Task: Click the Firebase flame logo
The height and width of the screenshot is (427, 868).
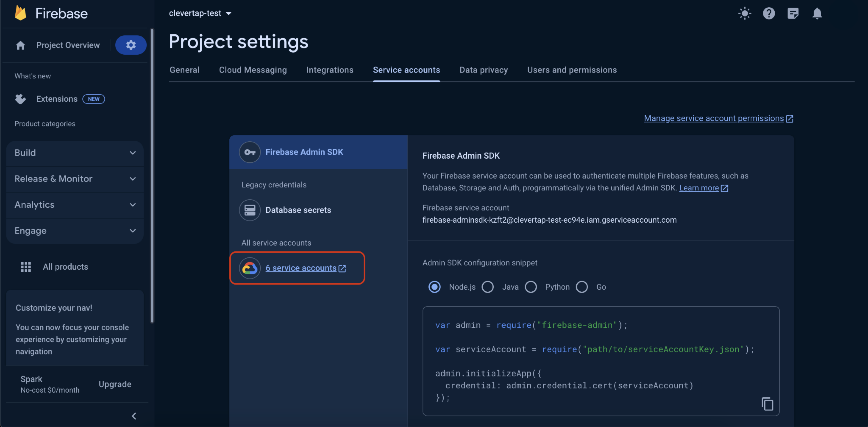Action: 21,13
